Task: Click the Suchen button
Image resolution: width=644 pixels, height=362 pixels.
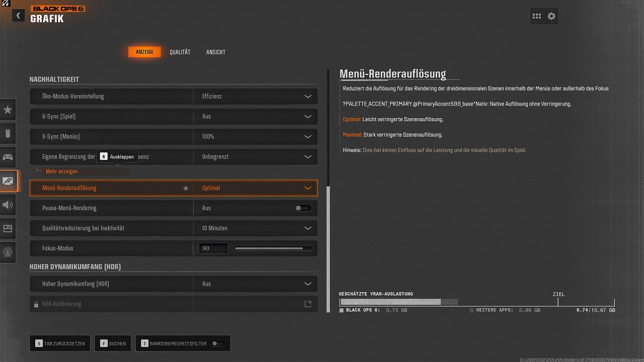Action: 113,343
